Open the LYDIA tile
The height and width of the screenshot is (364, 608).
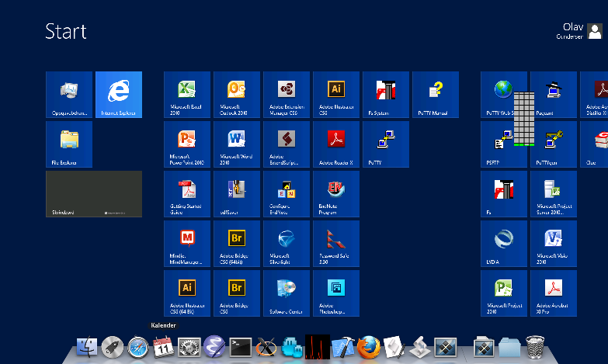point(504,244)
